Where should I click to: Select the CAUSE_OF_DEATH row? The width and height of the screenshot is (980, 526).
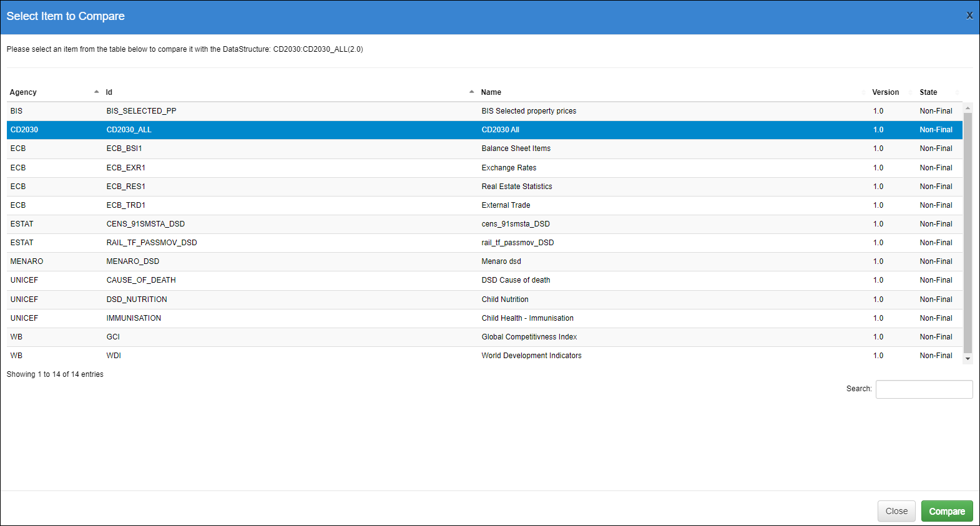[141, 280]
